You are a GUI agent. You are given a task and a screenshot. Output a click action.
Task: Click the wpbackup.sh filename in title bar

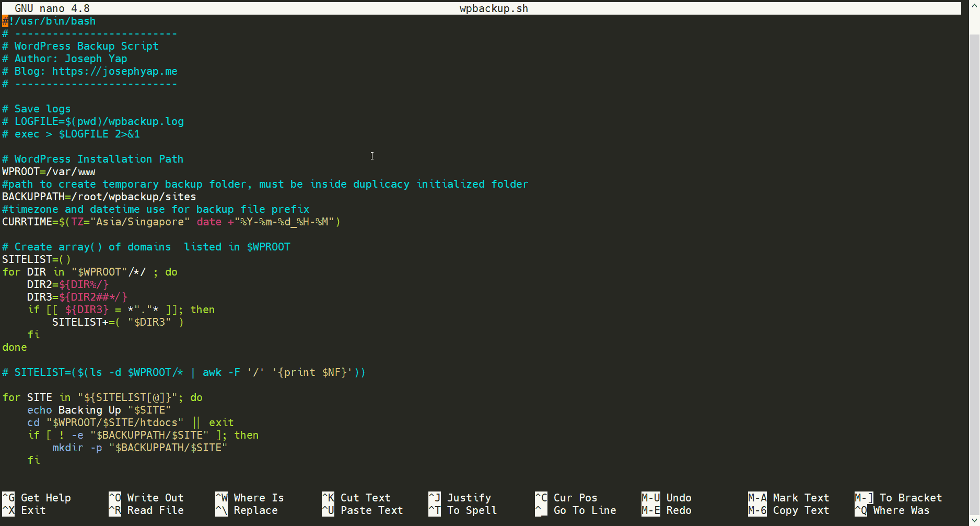(x=494, y=8)
